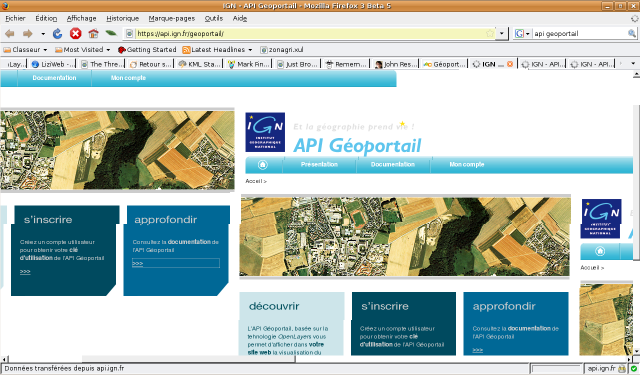Open the Fichier menu
The width and height of the screenshot is (640, 375).
(15, 18)
